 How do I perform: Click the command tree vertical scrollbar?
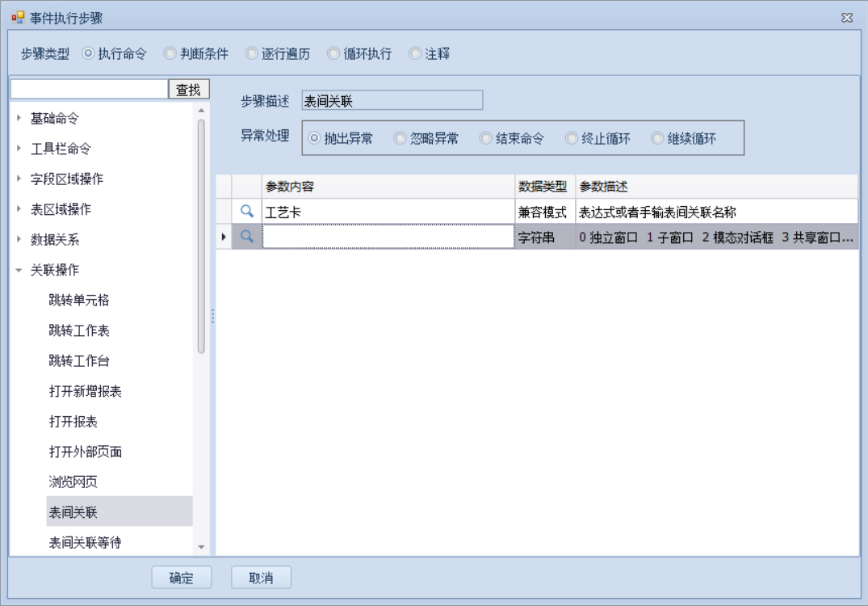201,234
